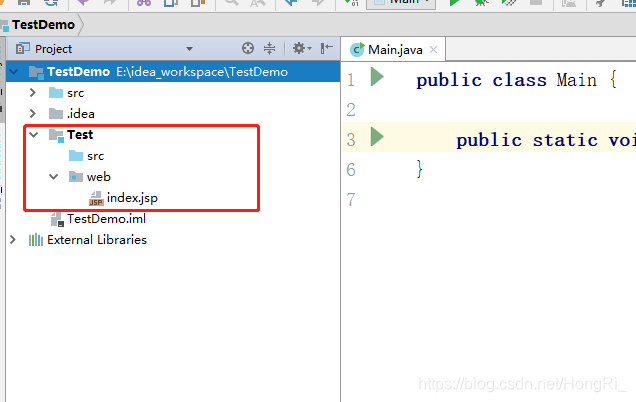Image resolution: width=636 pixels, height=402 pixels.
Task: Click the run gutter arrow on line 1
Action: (x=377, y=77)
